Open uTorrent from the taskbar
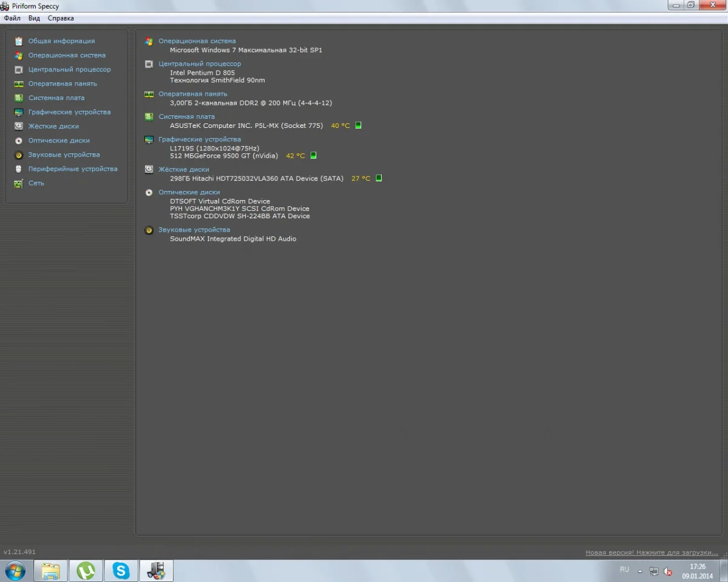Screen dimensions: 728x582 click(86, 571)
